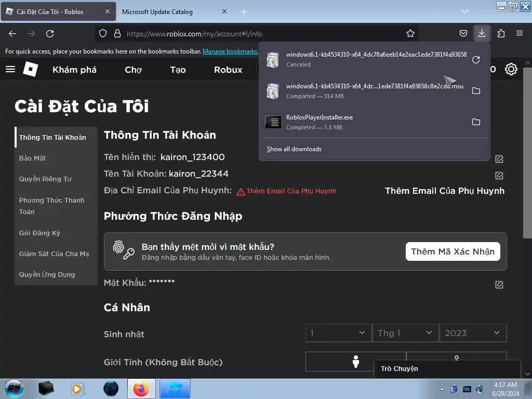Open a new browser tab
The width and height of the screenshot is (532, 399).
(244, 11)
